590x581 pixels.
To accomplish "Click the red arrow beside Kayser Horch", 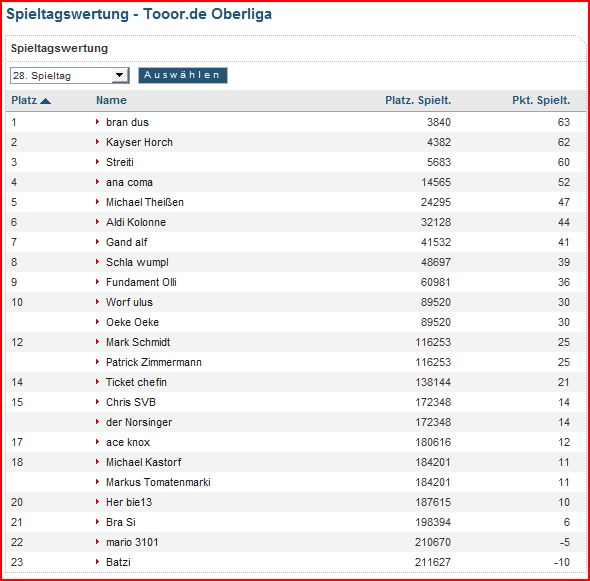I will point(97,141).
